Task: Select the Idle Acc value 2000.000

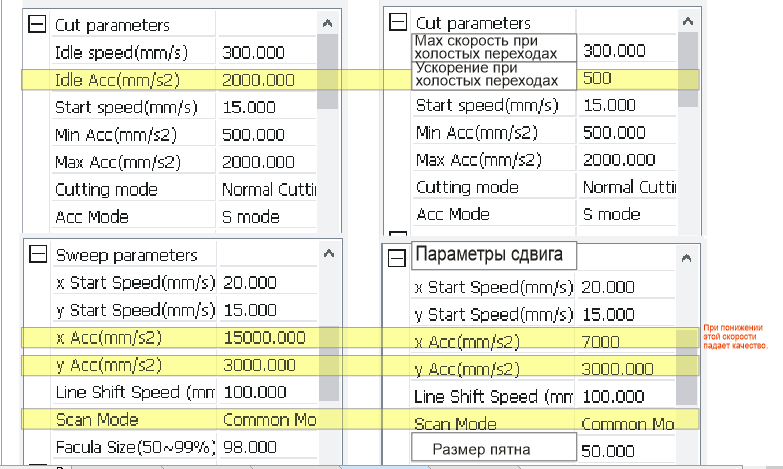Action: pos(257,80)
